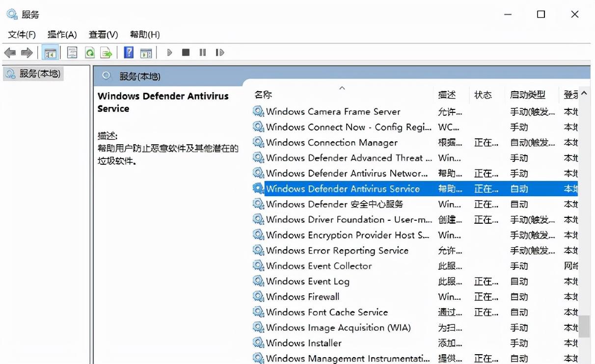Click gear icon of Windows Connect Now row
Image resolution: width=595 pixels, height=364 pixels.
point(258,127)
